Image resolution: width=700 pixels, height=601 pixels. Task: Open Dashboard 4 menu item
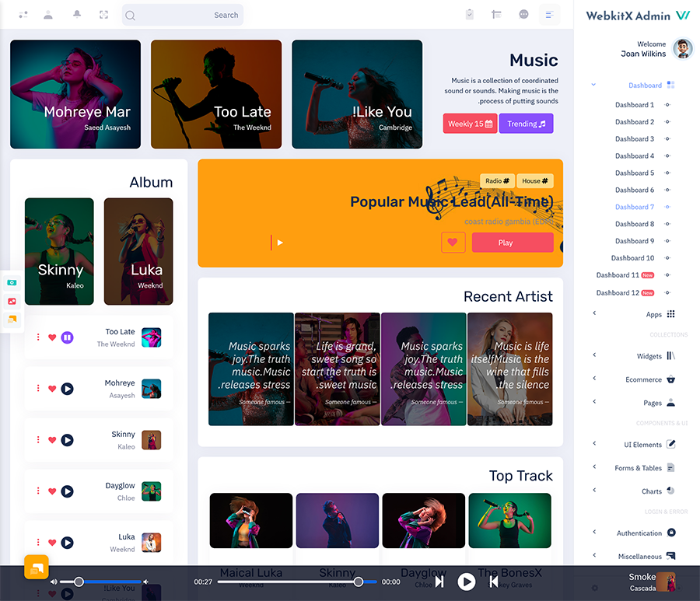click(635, 155)
